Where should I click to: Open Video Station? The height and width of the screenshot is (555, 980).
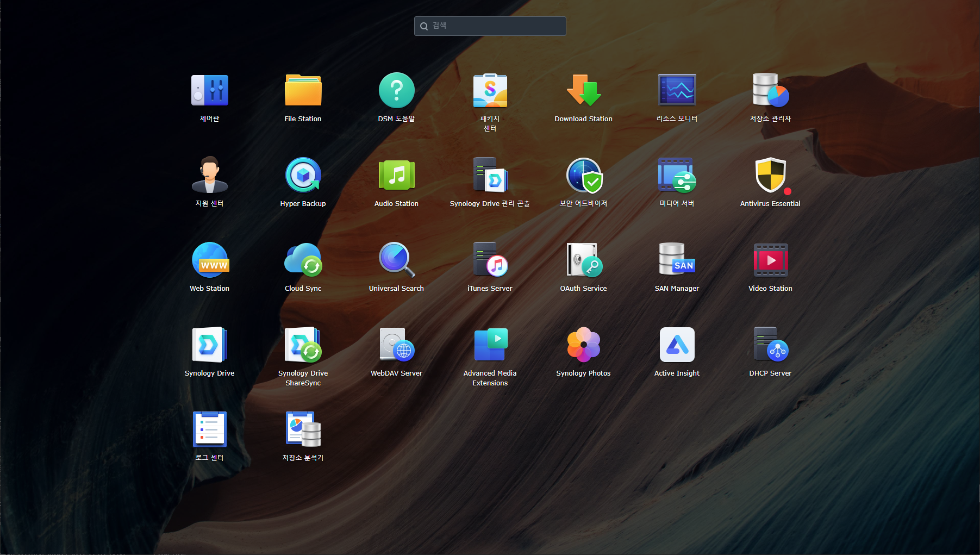[771, 260]
